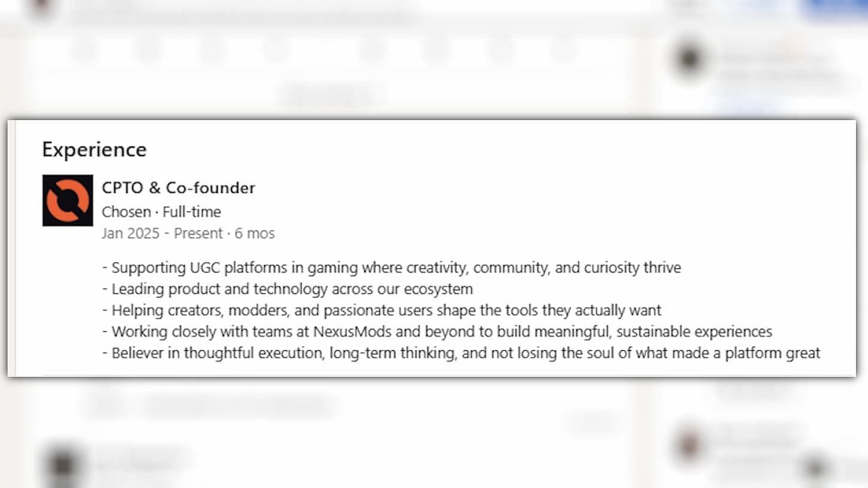Click the brownish avatar in lower right sidebar
Viewport: 868px width, 488px height.
pos(690,444)
